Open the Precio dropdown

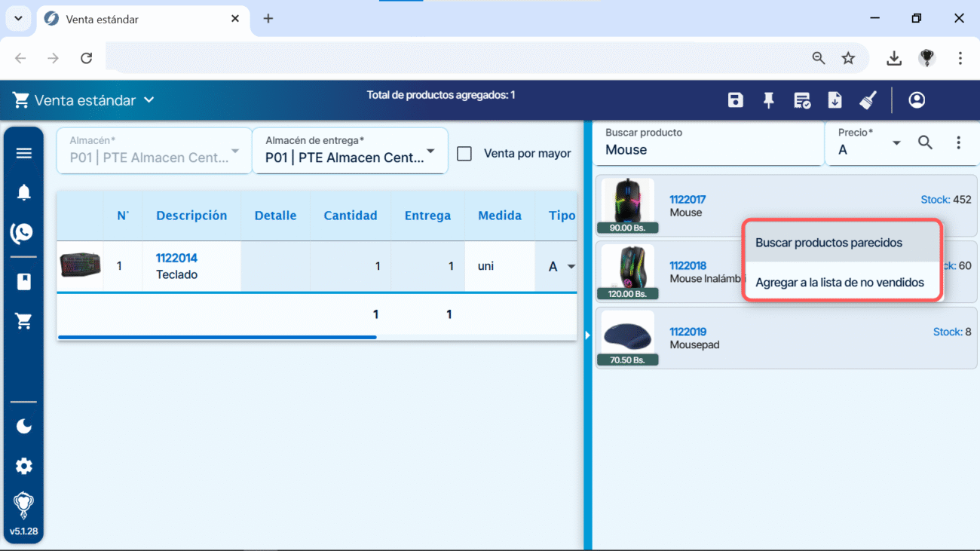(x=896, y=143)
